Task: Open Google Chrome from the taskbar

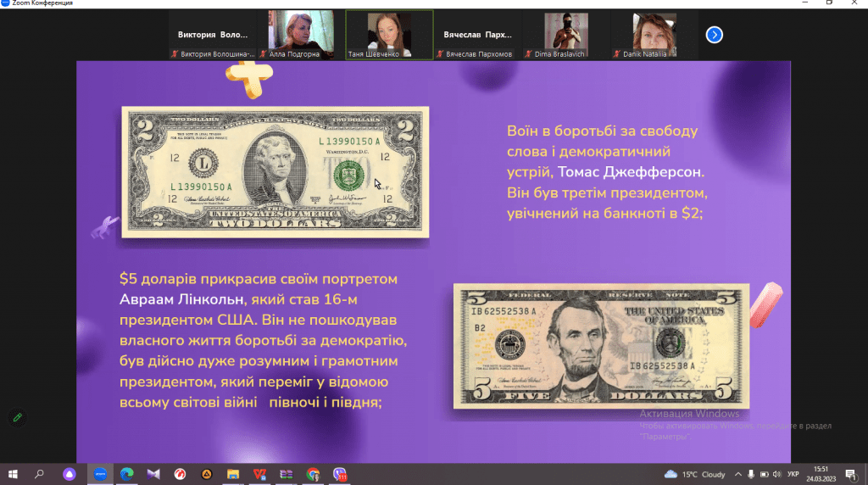Action: click(313, 474)
